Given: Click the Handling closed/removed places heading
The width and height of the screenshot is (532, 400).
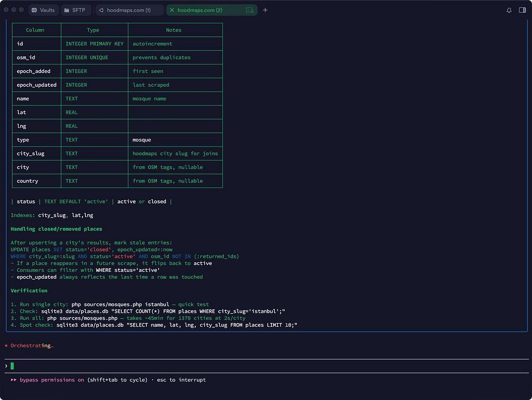Looking at the screenshot, I should click(56, 229).
